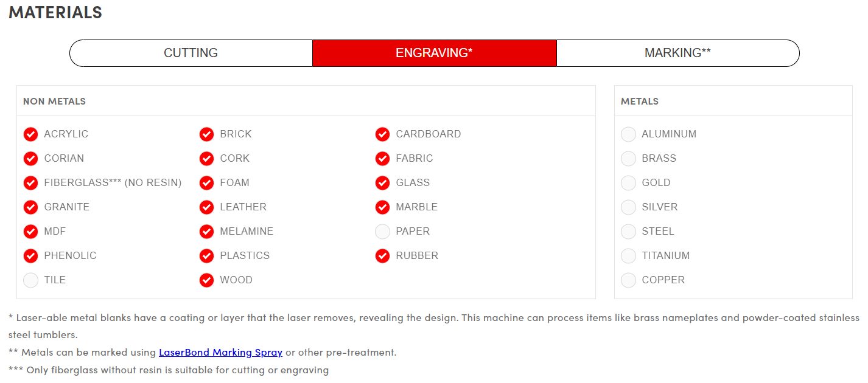Click the empty circle beside PAPER
Viewport: 868px width, 383px height.
382,232
